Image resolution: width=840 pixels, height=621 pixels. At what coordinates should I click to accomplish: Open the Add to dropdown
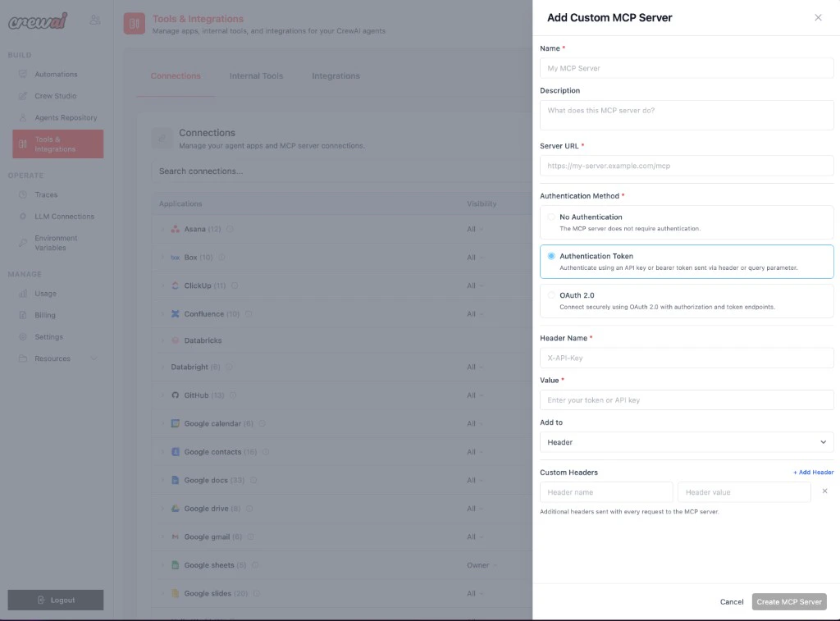(686, 441)
